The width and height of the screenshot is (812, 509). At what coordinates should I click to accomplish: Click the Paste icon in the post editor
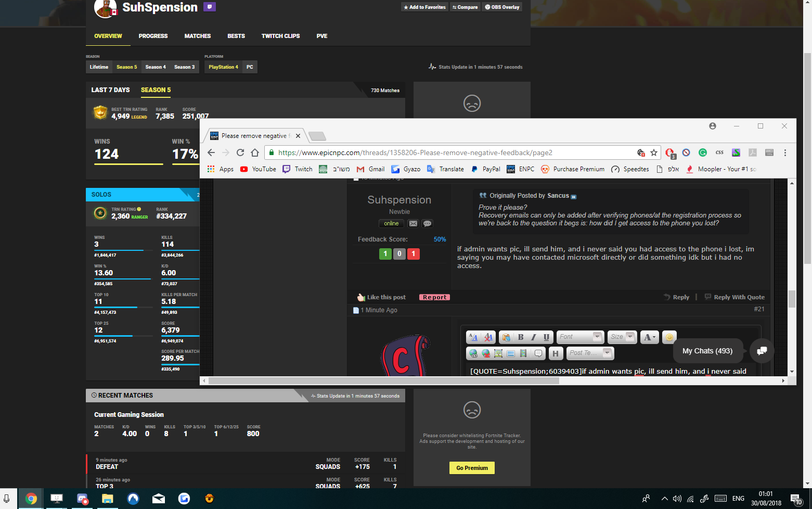pyautogui.click(x=506, y=337)
